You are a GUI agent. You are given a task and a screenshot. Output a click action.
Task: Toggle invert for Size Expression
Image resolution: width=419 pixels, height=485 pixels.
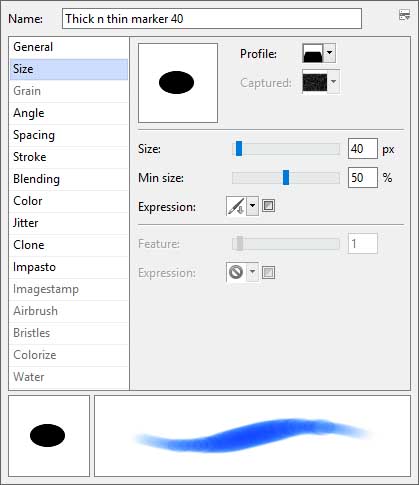pos(268,206)
